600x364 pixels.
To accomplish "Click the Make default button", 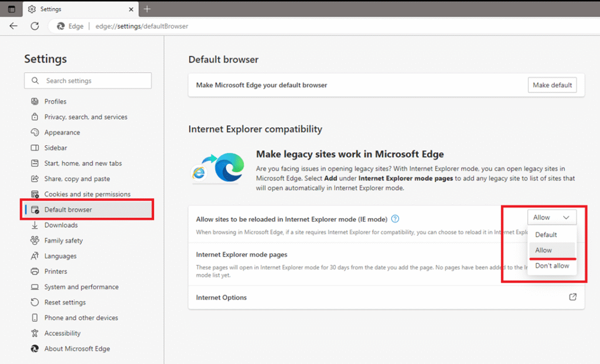I will (x=552, y=85).
